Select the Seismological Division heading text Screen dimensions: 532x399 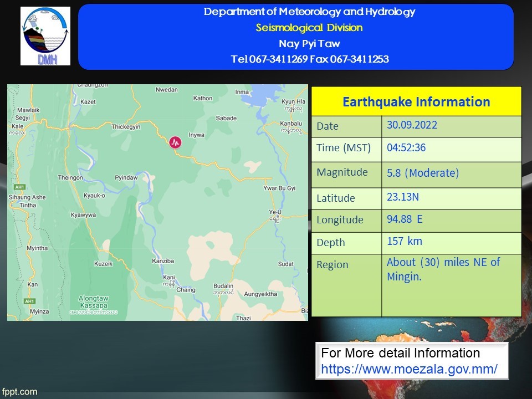pyautogui.click(x=309, y=28)
